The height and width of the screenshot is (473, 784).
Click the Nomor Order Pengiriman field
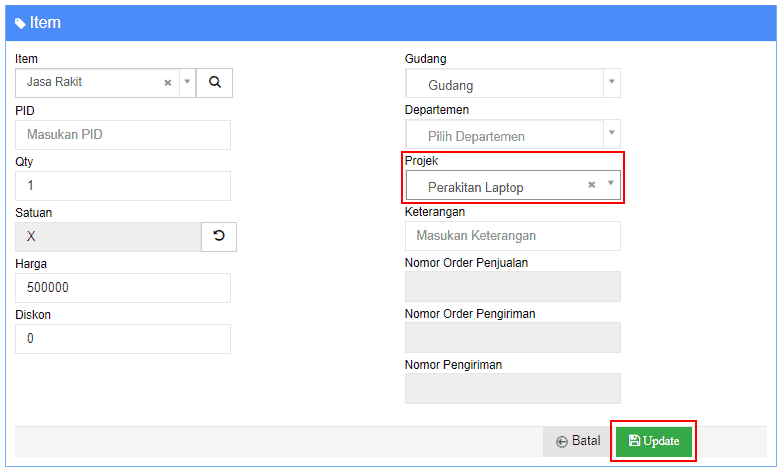512,338
